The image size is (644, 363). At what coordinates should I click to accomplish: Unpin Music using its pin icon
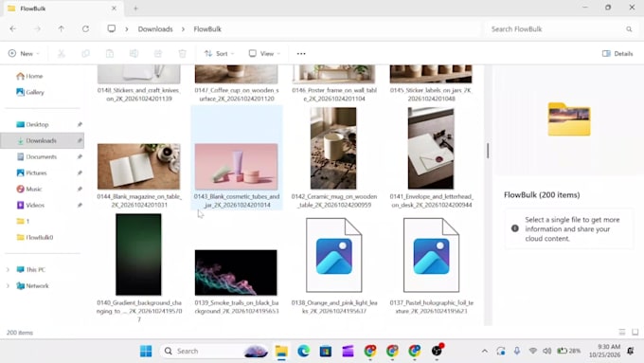point(80,190)
